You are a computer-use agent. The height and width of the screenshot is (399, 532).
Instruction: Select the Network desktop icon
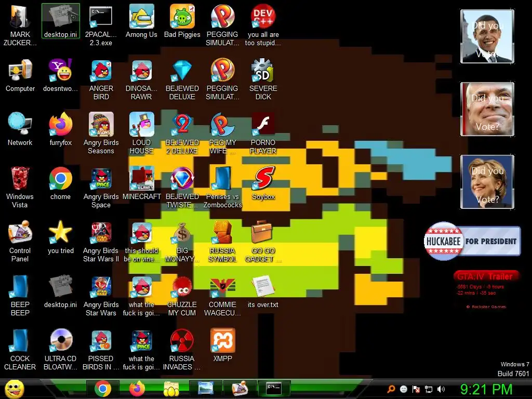(x=20, y=129)
